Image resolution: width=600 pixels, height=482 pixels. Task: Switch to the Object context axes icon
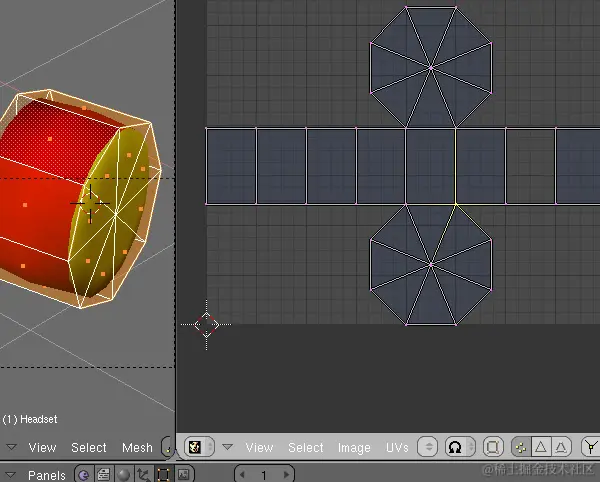[x=143, y=475]
